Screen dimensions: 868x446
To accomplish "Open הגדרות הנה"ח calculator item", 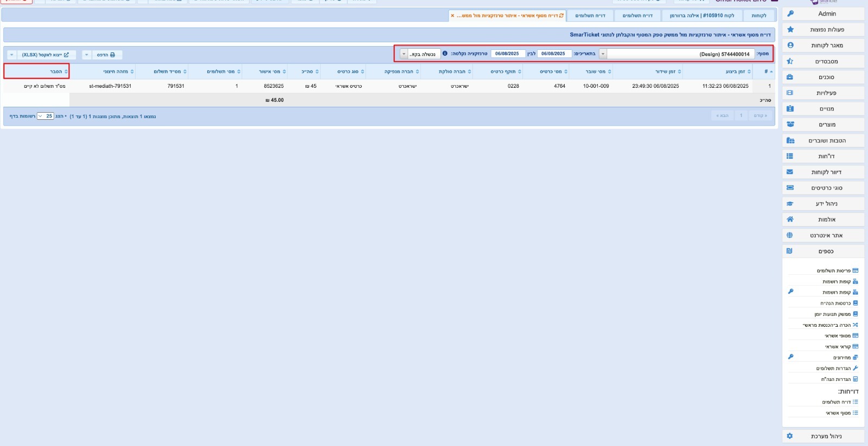I will point(839,379).
